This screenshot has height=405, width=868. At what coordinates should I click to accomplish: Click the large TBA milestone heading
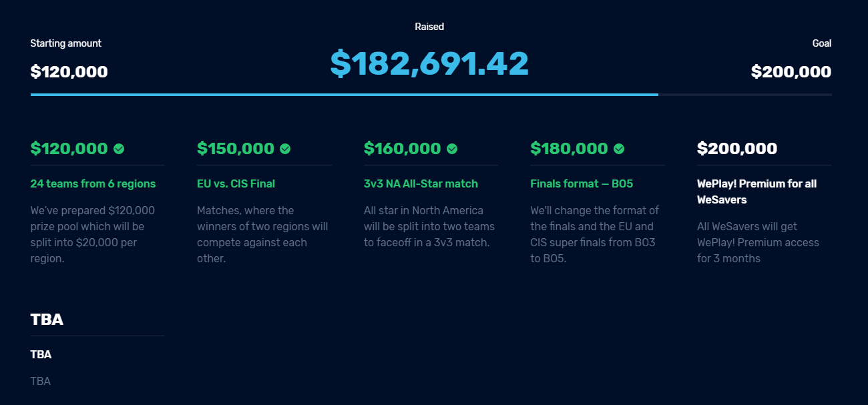click(x=47, y=320)
